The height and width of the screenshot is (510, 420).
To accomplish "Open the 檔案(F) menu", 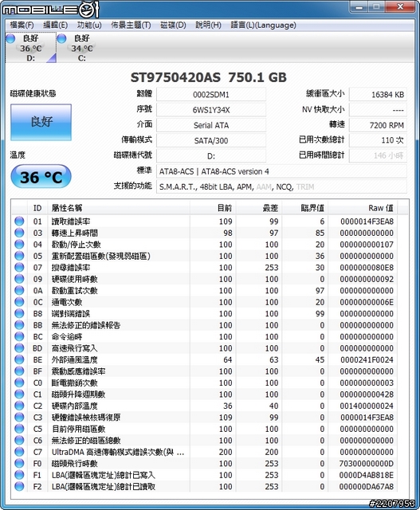I will tap(22, 25).
